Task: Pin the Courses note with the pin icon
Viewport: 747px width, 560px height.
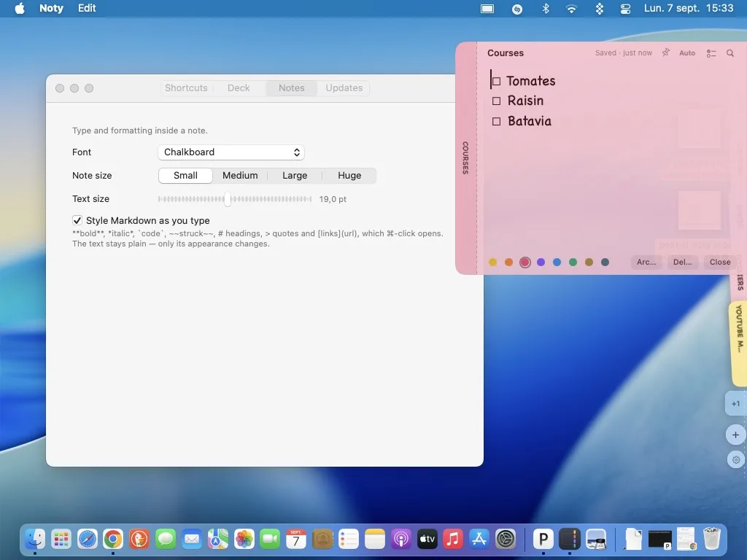Action: point(665,52)
